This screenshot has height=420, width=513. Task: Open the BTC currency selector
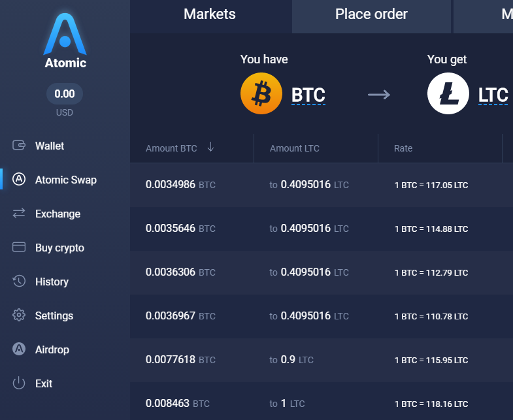point(308,95)
